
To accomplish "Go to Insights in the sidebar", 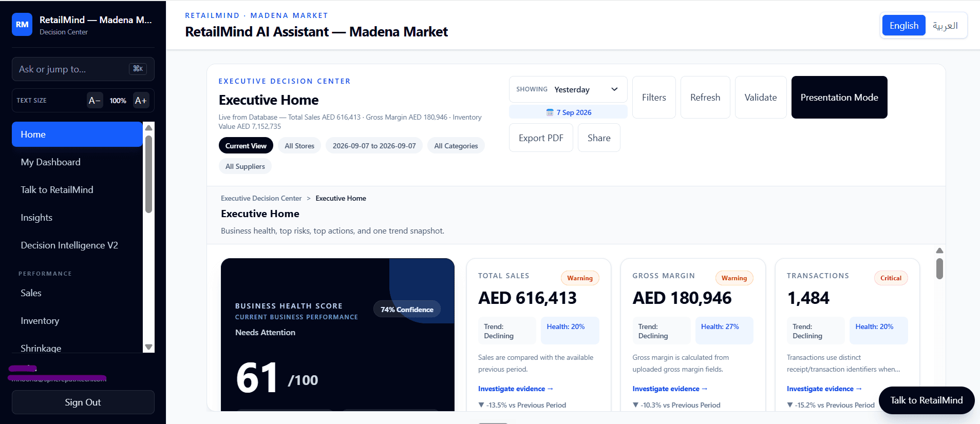I will point(77,218).
